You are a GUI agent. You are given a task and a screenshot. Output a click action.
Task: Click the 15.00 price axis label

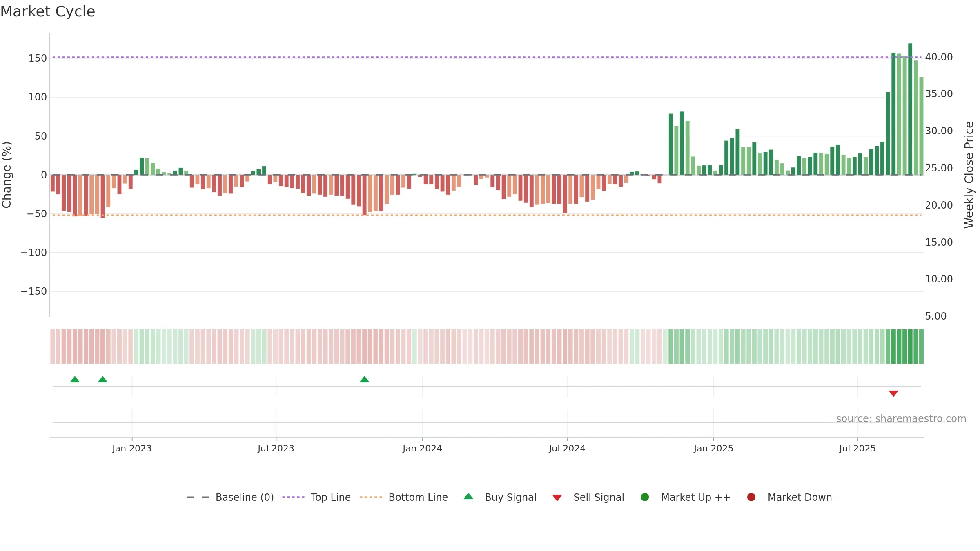pyautogui.click(x=939, y=242)
